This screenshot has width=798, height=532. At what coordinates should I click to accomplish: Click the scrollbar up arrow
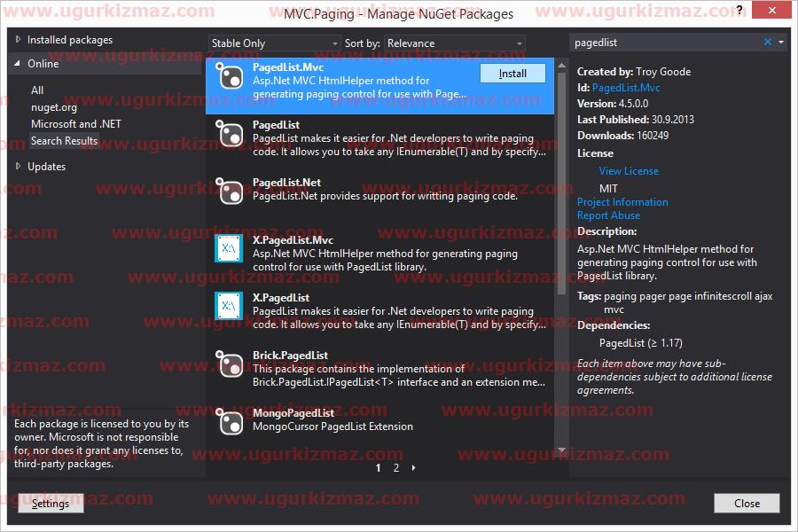click(x=561, y=65)
